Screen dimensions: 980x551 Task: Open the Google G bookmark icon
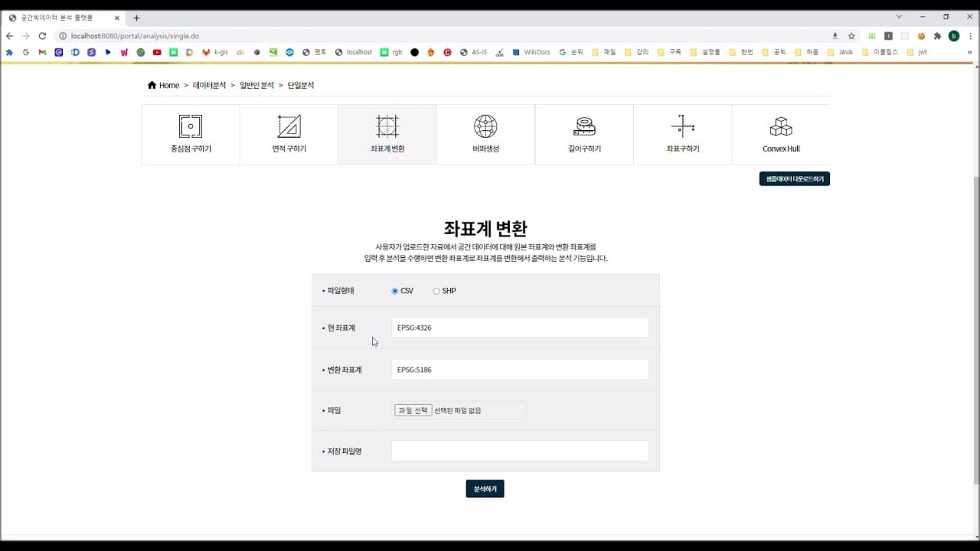coord(26,52)
